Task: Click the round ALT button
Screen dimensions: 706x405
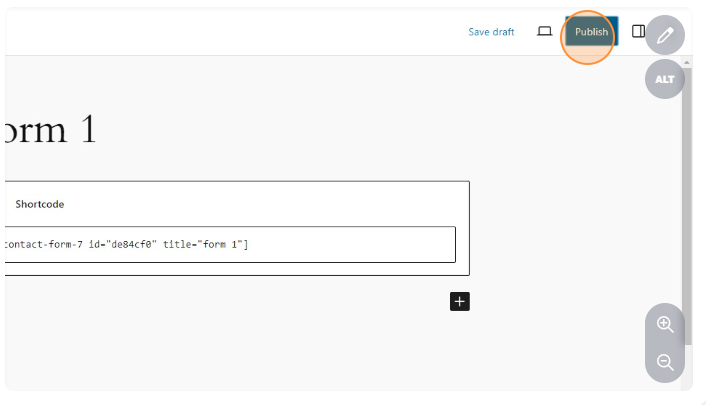Action: click(665, 79)
